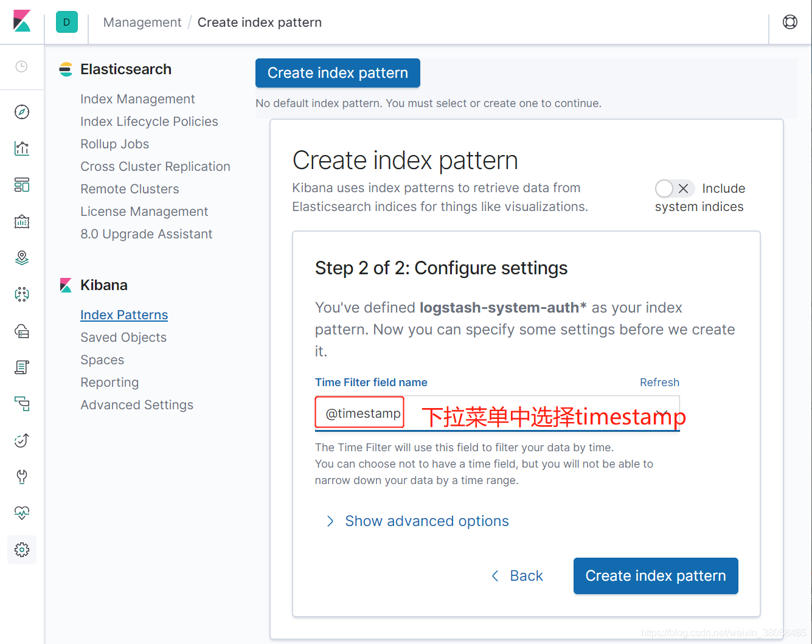Open Logs icon in sidebar

tap(22, 367)
